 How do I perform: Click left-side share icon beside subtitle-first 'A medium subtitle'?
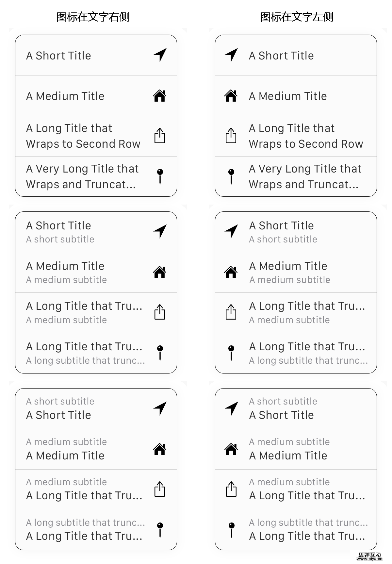(x=231, y=489)
